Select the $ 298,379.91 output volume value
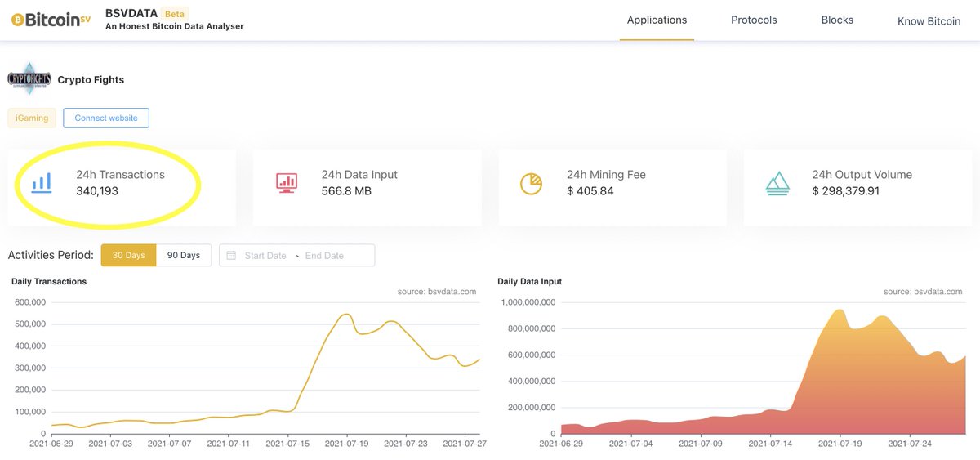 tap(846, 191)
